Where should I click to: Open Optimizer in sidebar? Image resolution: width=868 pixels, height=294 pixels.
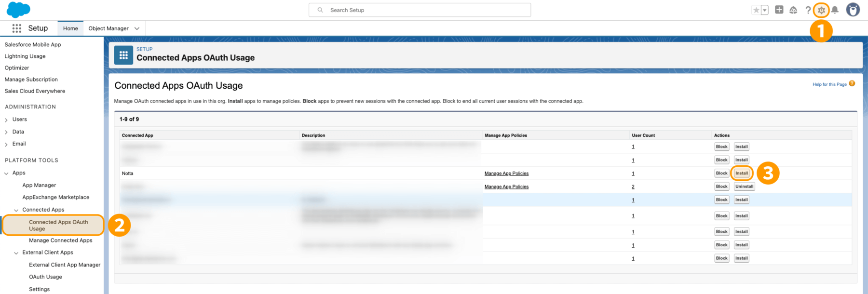tap(17, 67)
